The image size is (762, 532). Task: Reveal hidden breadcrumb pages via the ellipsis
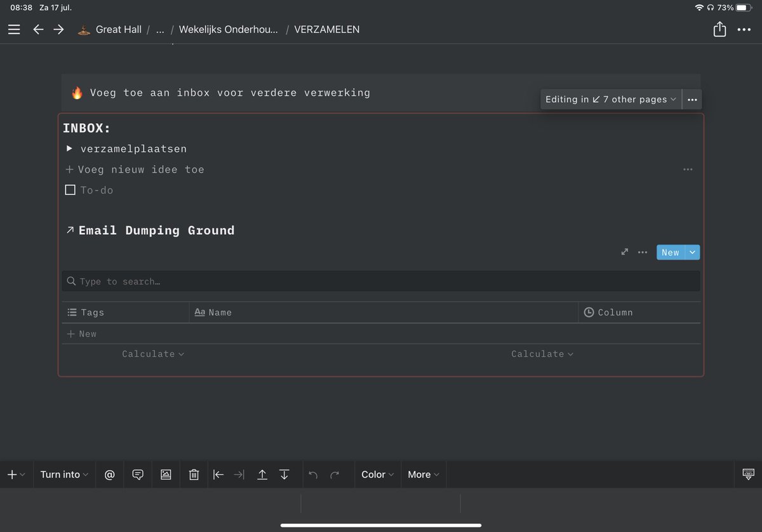tap(159, 29)
